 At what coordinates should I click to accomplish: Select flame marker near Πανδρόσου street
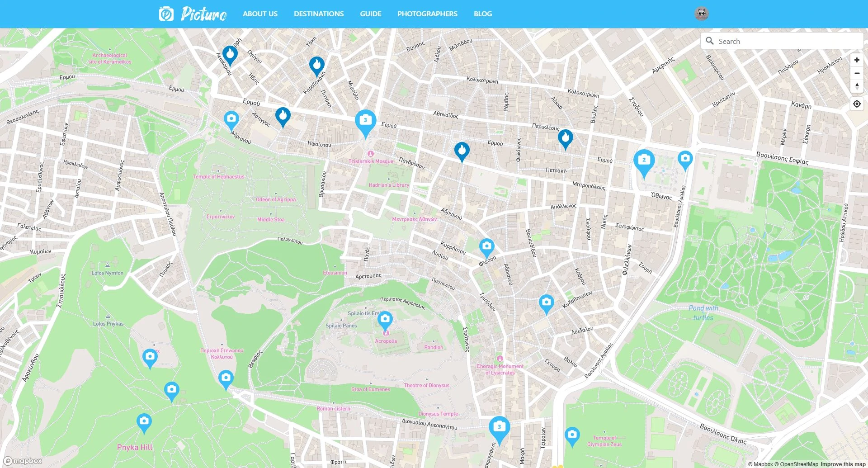[462, 151]
